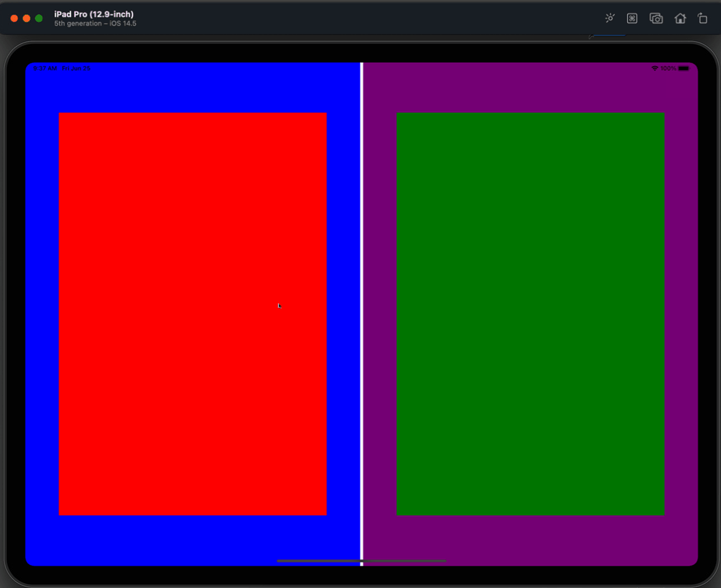Viewport: 721px width, 588px height.
Task: Click the orange minimize traffic light
Action: point(26,18)
